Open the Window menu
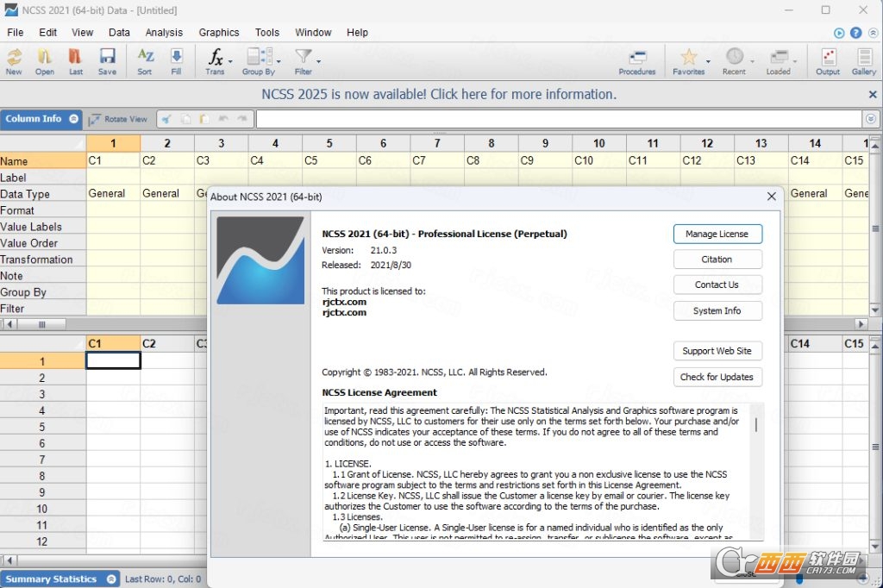The width and height of the screenshot is (883, 588). coord(313,33)
